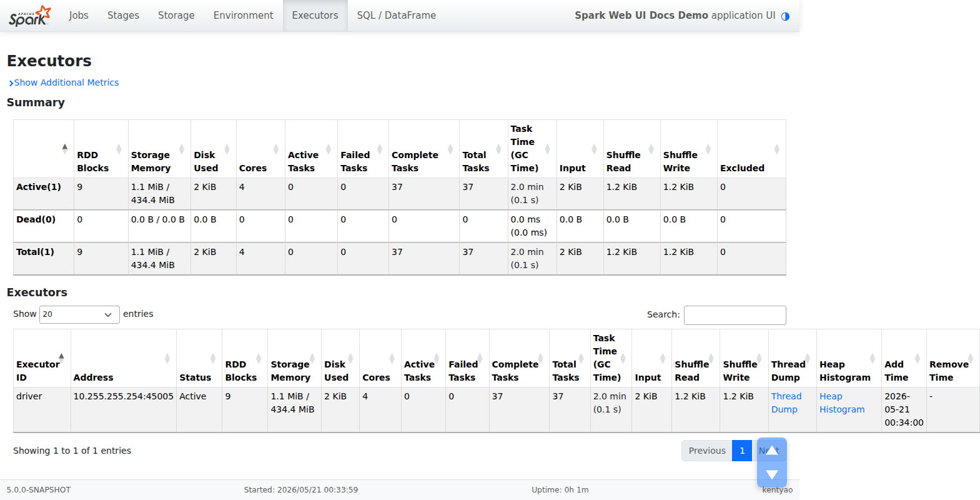Go to the Previous page
The height and width of the screenshot is (500, 980).
(706, 451)
